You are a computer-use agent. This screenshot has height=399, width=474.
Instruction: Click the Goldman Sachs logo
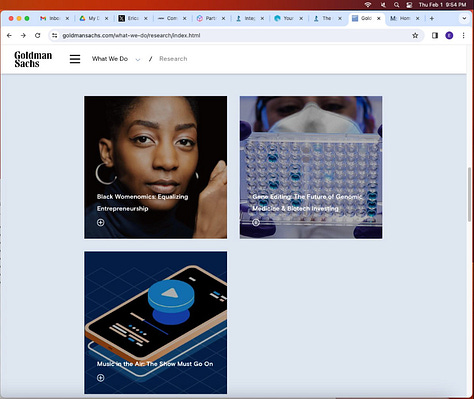pos(33,59)
